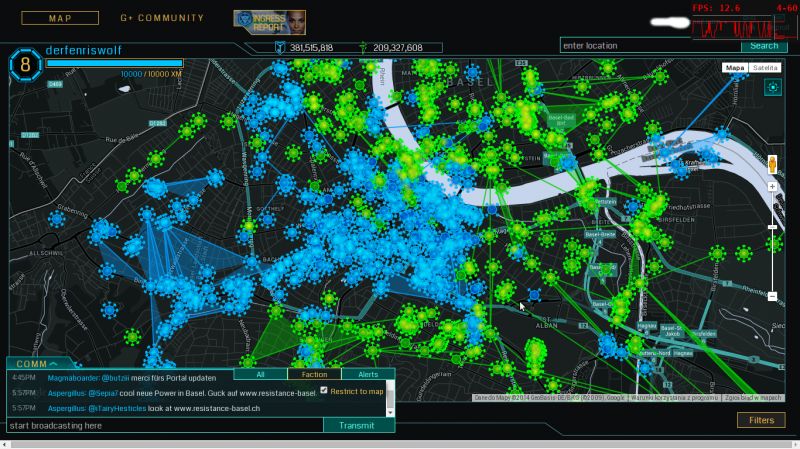Open the derfenriswolf player profile name

(84, 50)
